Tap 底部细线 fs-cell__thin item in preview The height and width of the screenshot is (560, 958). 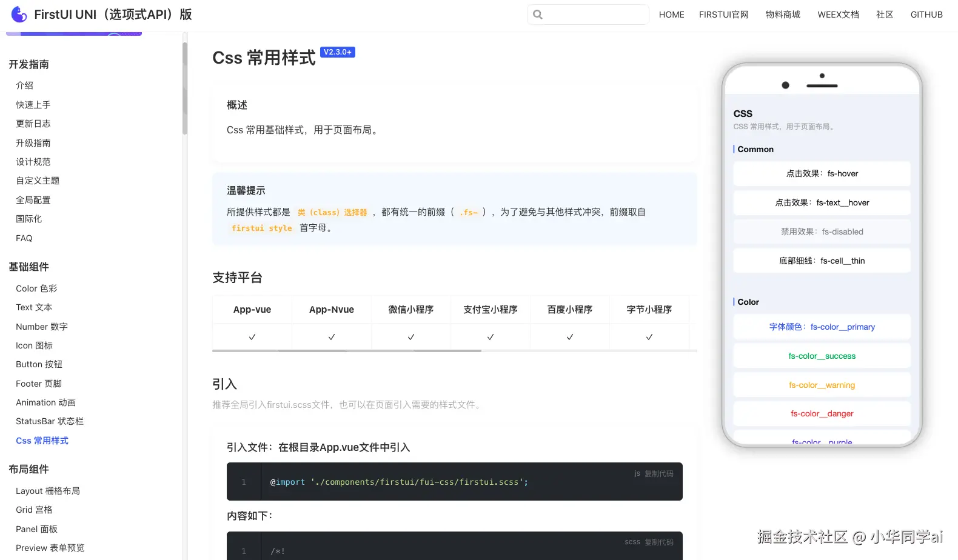pyautogui.click(x=822, y=261)
